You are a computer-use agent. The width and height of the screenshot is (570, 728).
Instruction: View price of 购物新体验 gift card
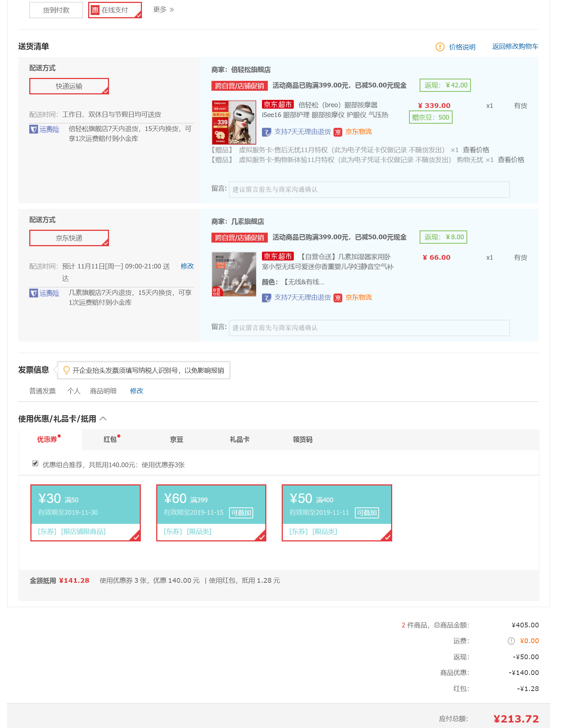(511, 160)
